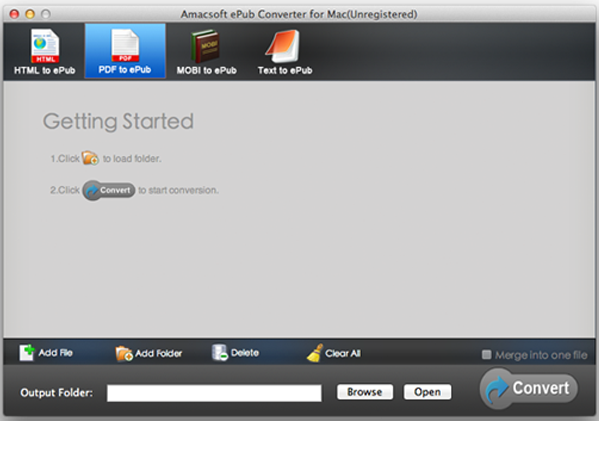The height and width of the screenshot is (458, 600).
Task: Click the Add Folder icon
Action: 124,353
